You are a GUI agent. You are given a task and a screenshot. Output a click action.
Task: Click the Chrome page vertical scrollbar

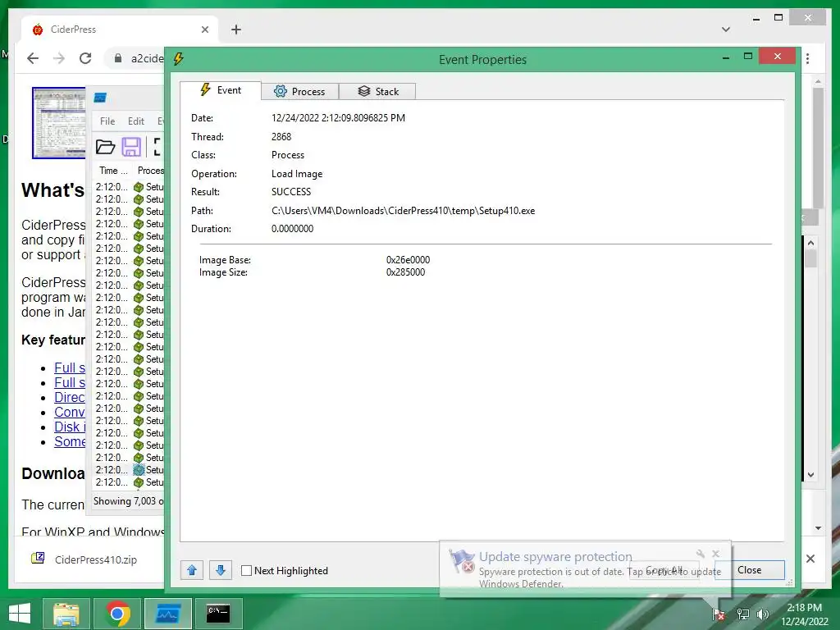818,148
